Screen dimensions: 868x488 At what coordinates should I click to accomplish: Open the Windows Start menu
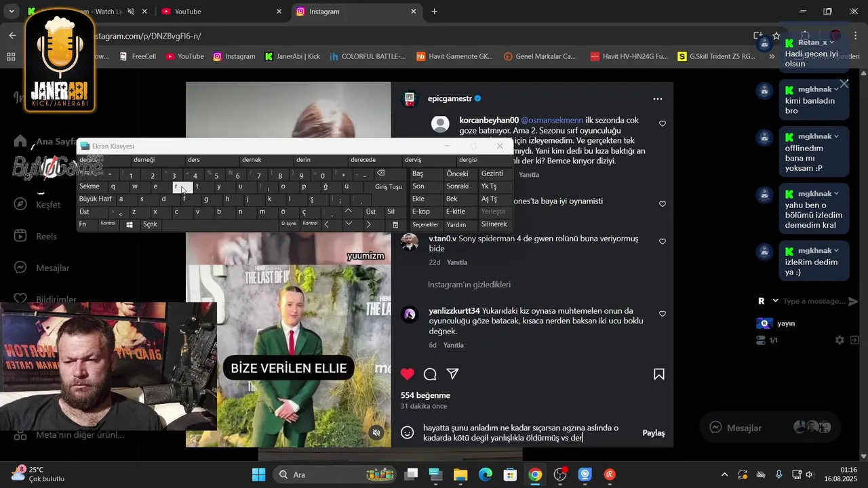[x=259, y=474]
